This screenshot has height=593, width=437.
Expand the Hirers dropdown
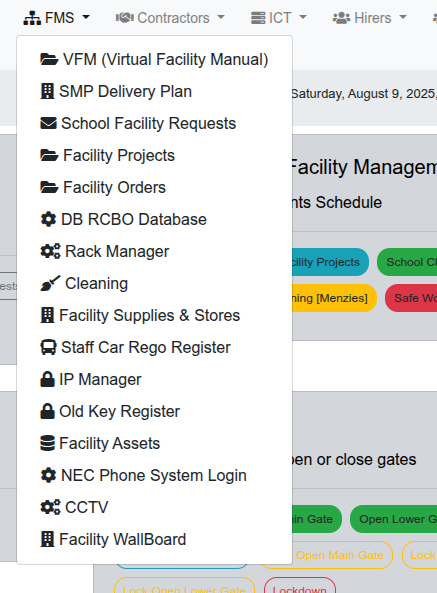pos(370,18)
